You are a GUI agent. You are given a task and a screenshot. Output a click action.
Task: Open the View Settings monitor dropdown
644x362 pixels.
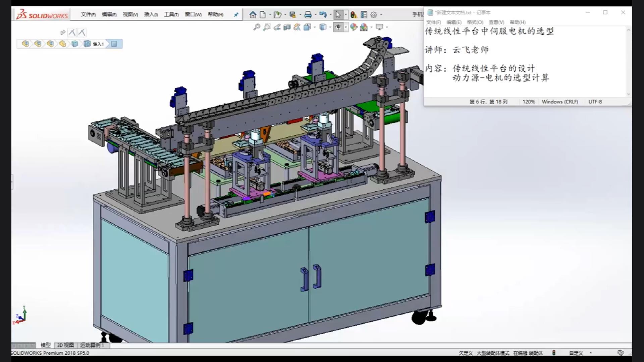click(380, 27)
